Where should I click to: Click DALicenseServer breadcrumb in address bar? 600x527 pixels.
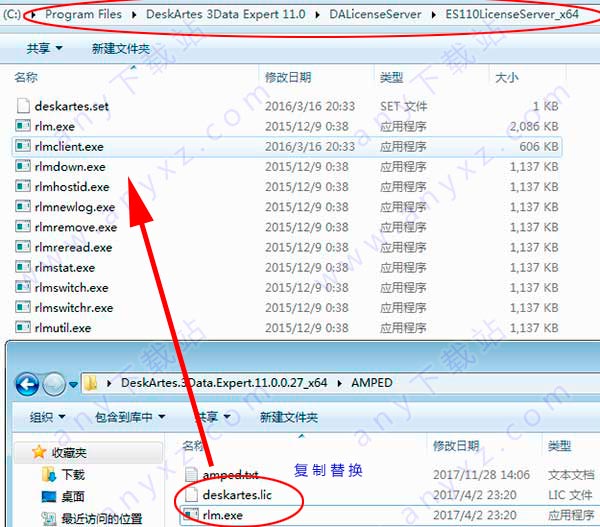375,15
